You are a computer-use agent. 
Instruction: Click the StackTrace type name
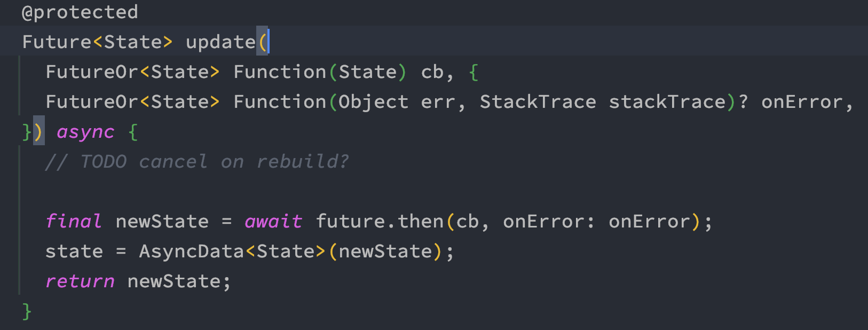[x=538, y=102]
